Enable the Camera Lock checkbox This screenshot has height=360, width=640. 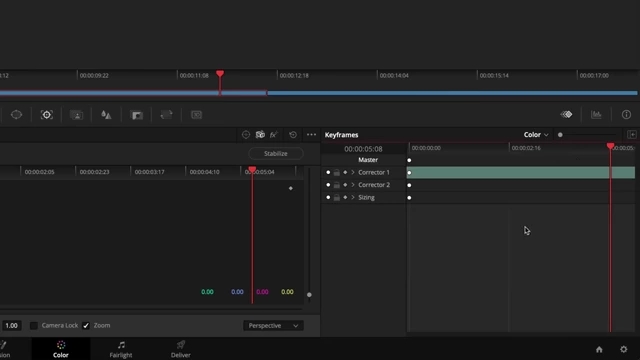pyautogui.click(x=34, y=325)
